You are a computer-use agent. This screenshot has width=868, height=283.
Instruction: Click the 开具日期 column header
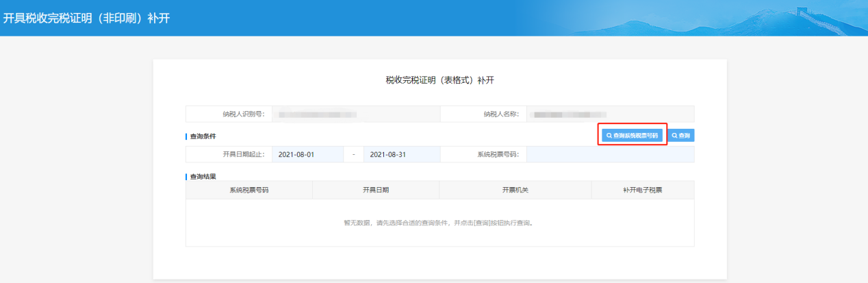point(376,190)
